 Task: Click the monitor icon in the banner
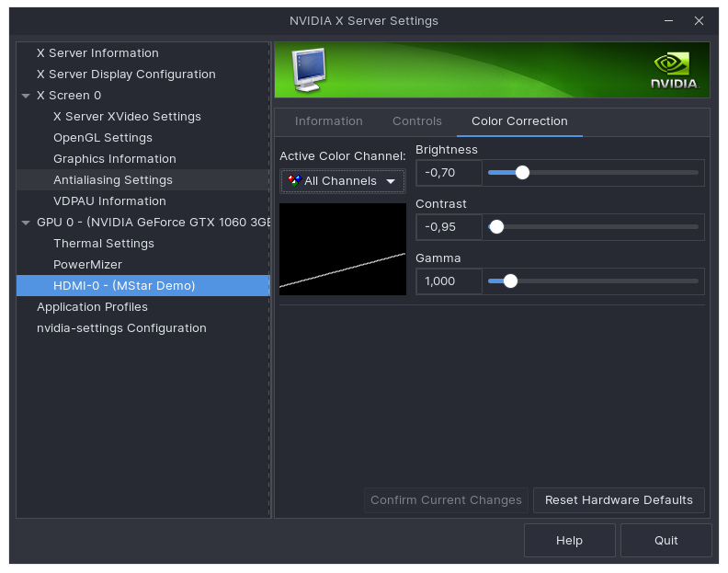click(x=308, y=70)
